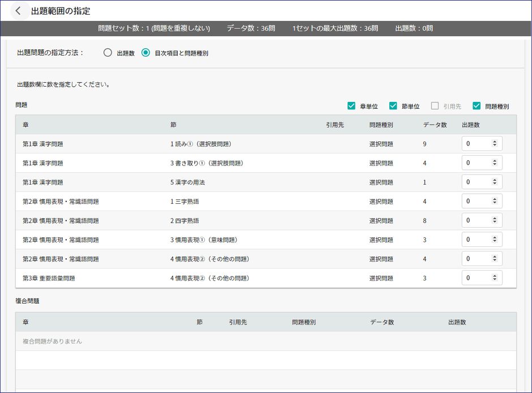Adjust stepper for 3 慣用表現① row

point(495,240)
